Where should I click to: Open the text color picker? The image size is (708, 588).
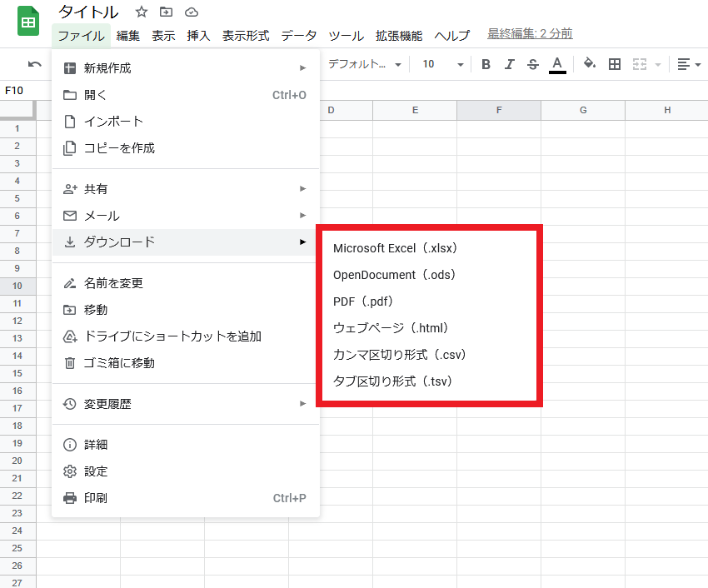pos(557,65)
